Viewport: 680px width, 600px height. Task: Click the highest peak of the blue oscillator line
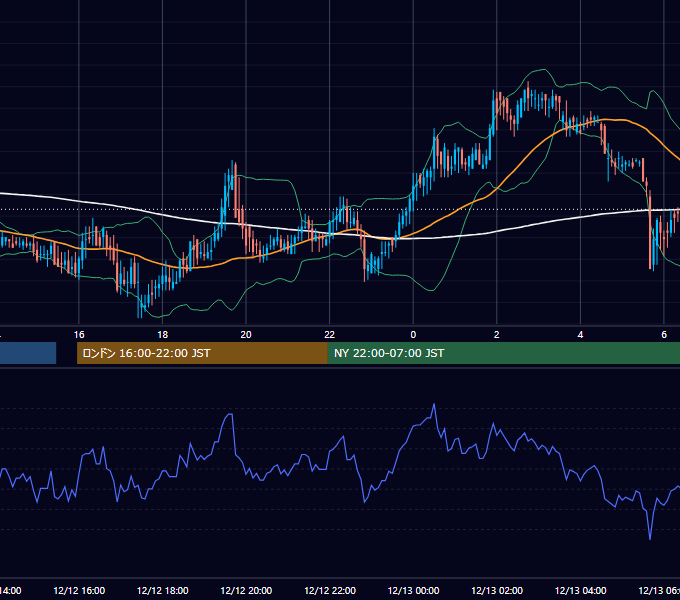click(434, 404)
